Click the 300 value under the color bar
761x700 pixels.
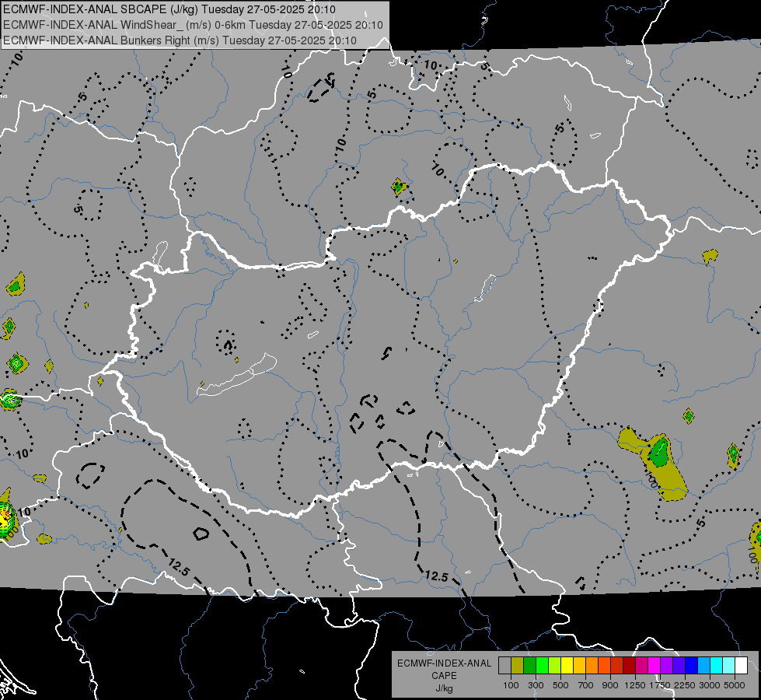536,685
